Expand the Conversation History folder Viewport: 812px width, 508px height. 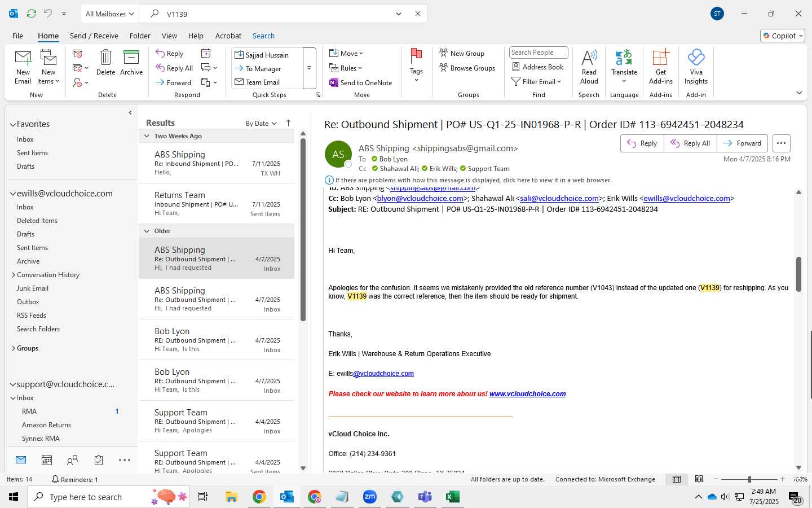tap(13, 275)
